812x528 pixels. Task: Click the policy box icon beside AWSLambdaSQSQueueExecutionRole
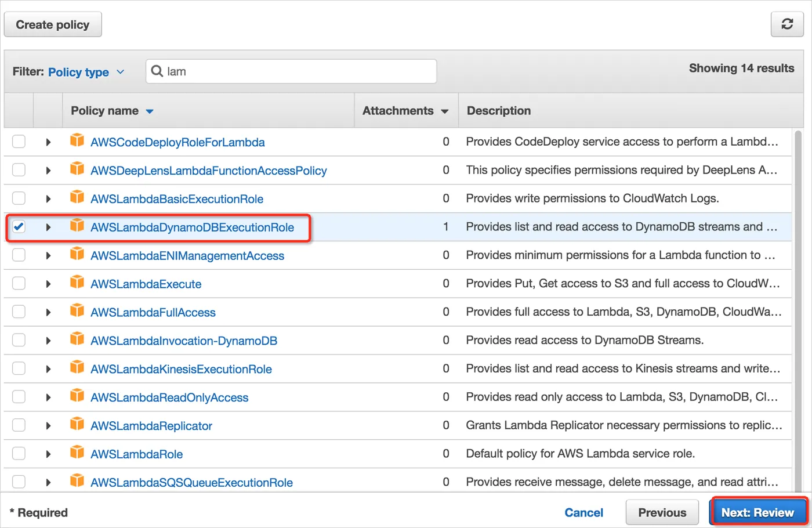77,481
